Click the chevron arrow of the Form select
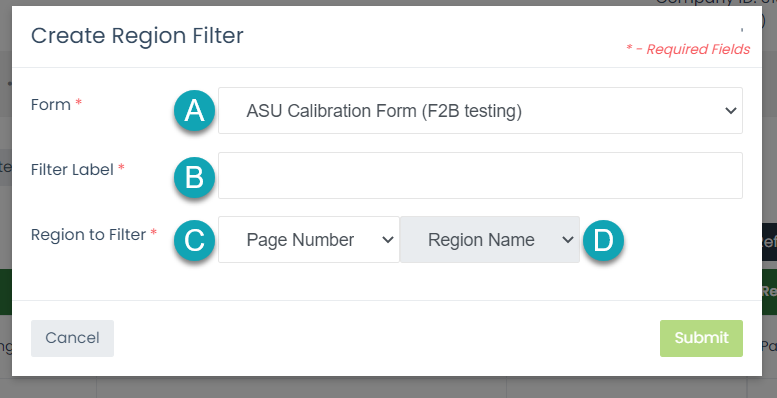 (730, 111)
